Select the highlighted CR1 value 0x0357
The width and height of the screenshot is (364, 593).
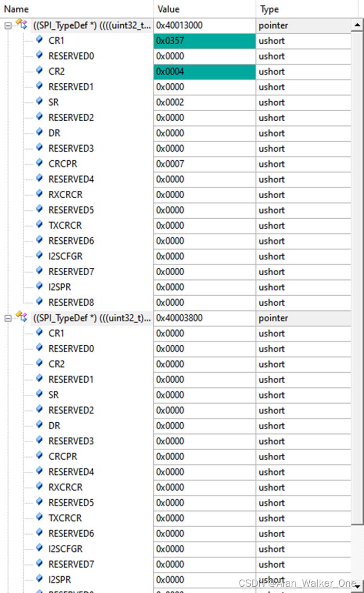click(204, 41)
